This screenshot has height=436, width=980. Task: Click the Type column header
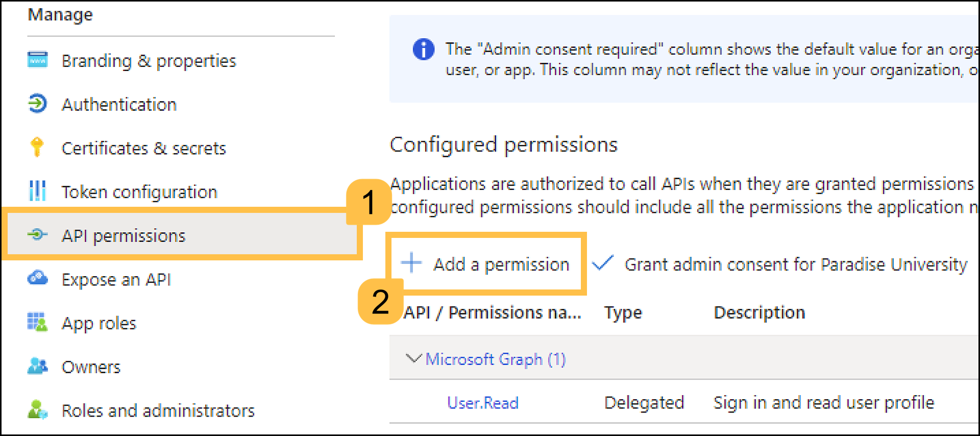click(623, 312)
